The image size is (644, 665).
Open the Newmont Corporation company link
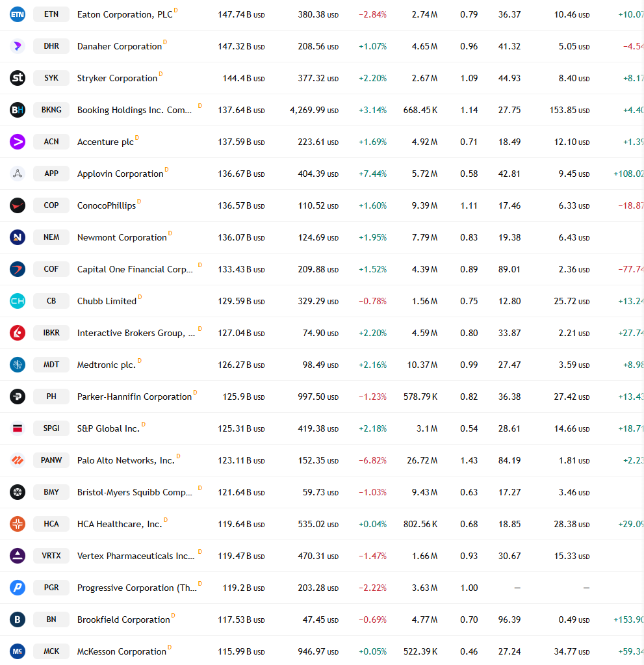coord(122,237)
